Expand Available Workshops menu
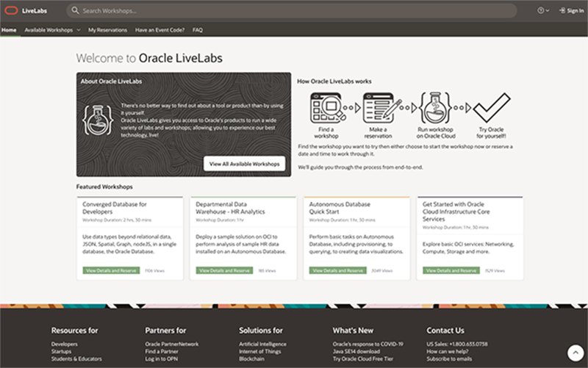 pos(52,30)
